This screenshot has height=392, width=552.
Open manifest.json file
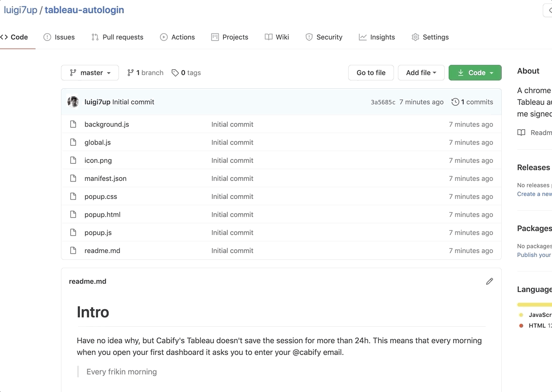(105, 178)
